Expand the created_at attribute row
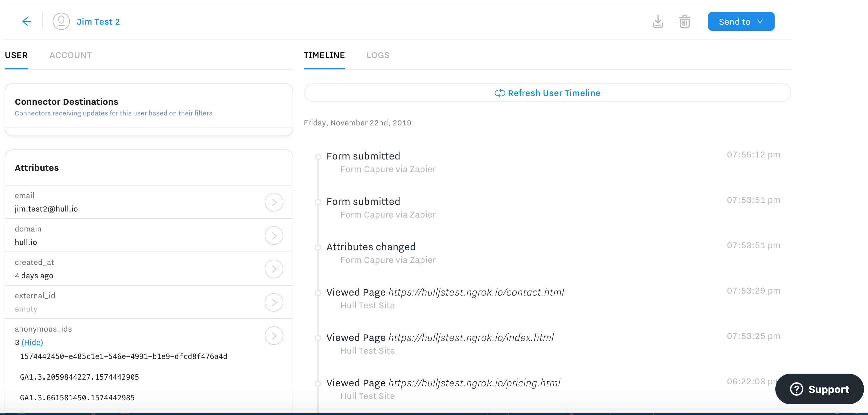Image resolution: width=868 pixels, height=415 pixels. click(x=274, y=269)
